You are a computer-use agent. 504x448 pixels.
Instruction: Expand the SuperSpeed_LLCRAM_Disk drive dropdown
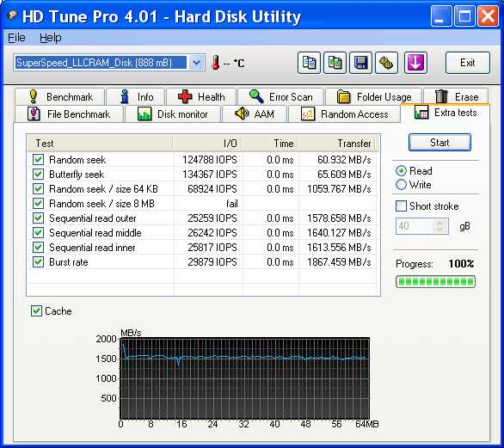pyautogui.click(x=196, y=63)
